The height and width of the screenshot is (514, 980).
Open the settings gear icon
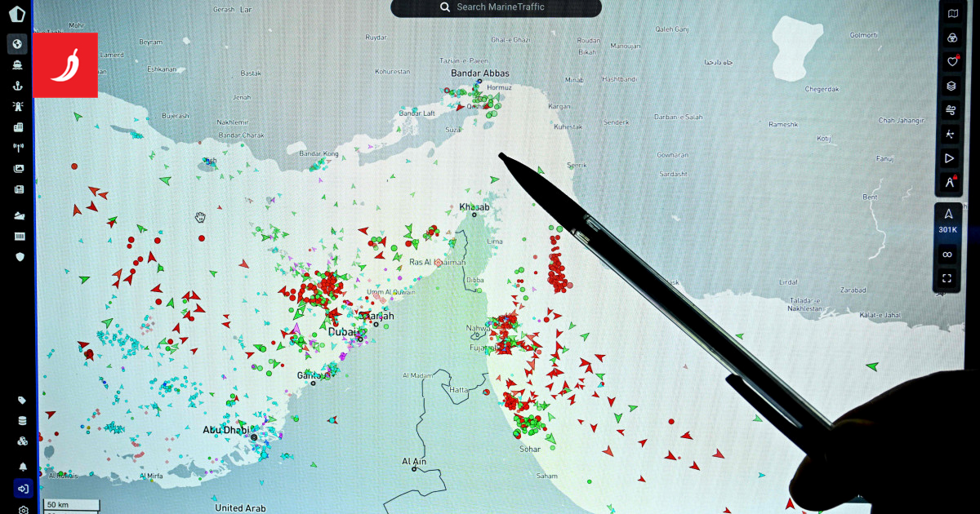pos(23,510)
